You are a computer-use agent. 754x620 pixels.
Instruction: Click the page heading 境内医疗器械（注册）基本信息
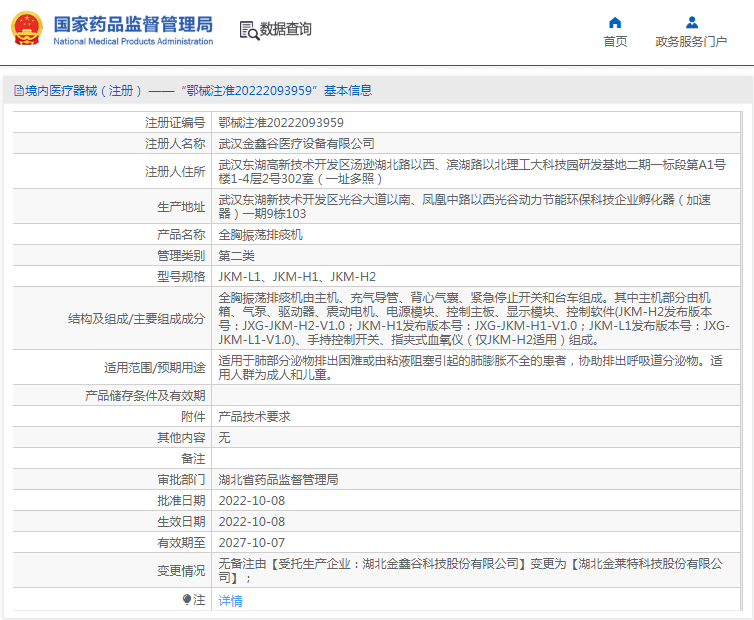point(193,90)
